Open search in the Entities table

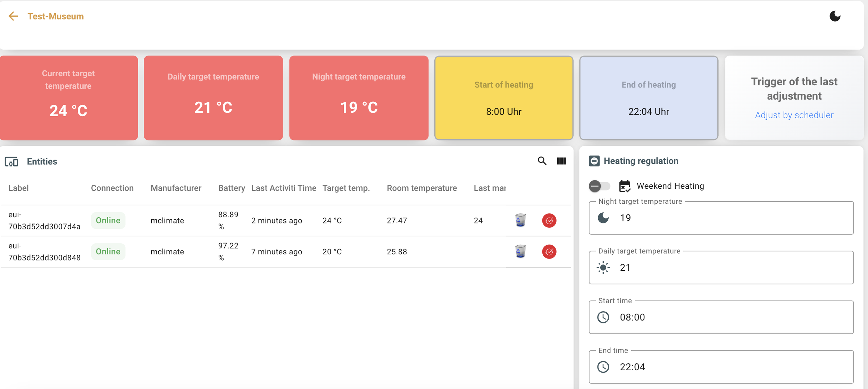point(542,161)
